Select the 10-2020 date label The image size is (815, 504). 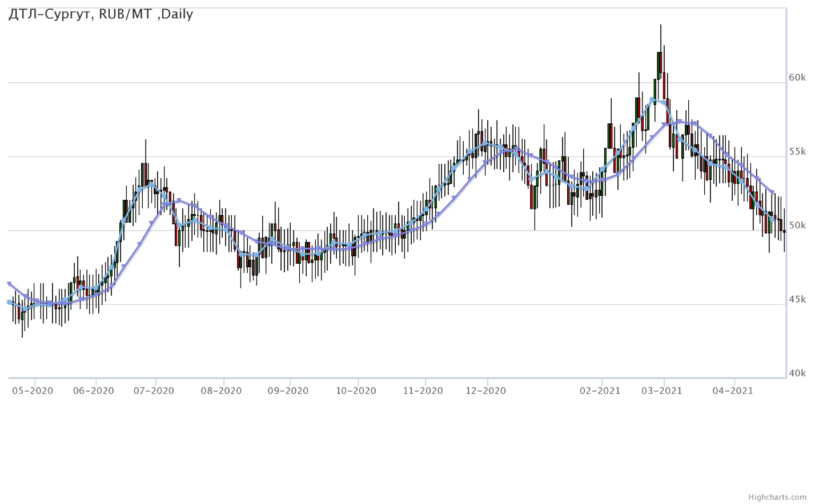[x=356, y=391]
